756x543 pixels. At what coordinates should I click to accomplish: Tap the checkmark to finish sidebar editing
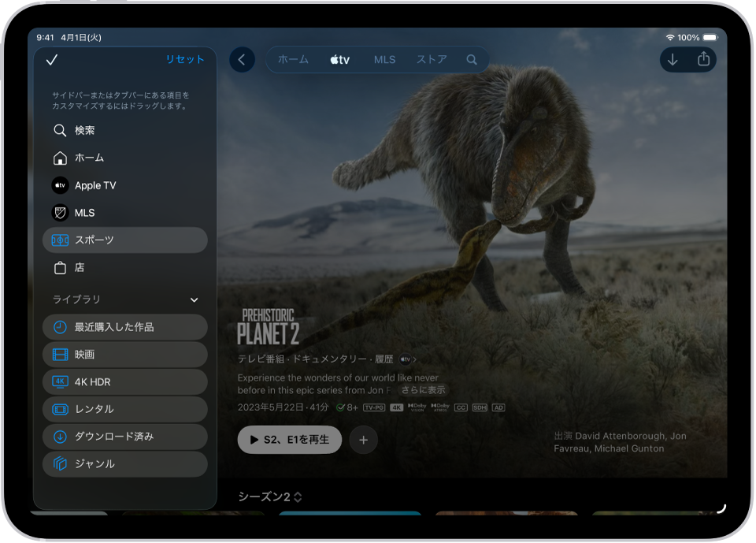54,59
